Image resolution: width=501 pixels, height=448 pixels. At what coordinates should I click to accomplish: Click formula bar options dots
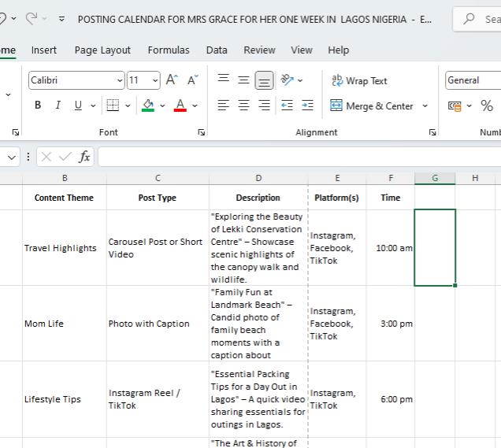pyautogui.click(x=28, y=157)
